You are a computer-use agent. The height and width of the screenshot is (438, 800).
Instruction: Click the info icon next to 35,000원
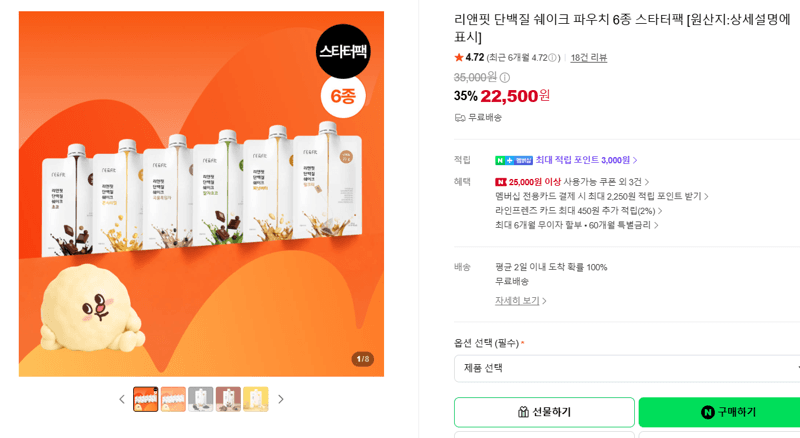[x=505, y=78]
